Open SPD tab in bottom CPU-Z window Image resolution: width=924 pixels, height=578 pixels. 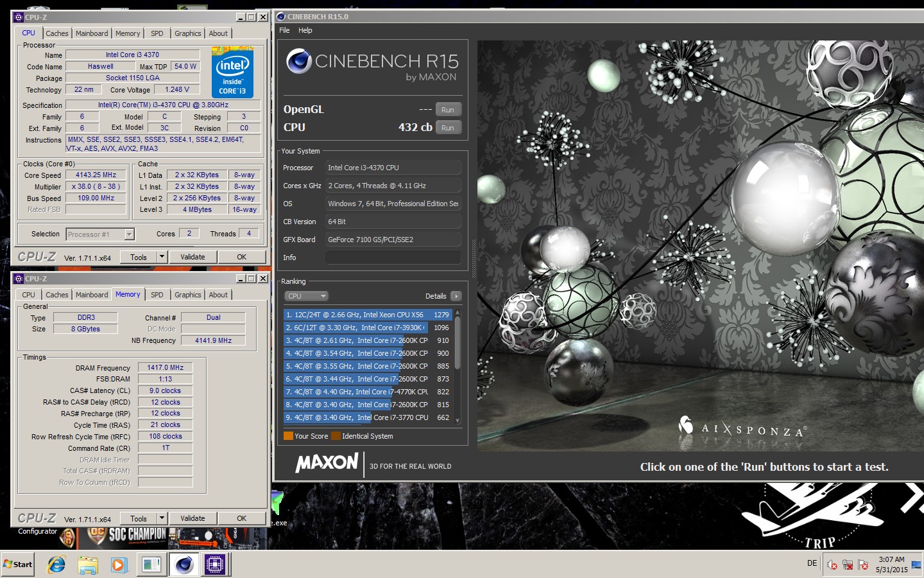(157, 295)
